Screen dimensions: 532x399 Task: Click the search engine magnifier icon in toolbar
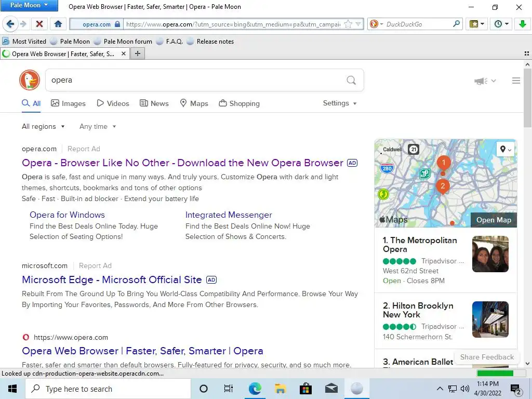pyautogui.click(x=456, y=24)
